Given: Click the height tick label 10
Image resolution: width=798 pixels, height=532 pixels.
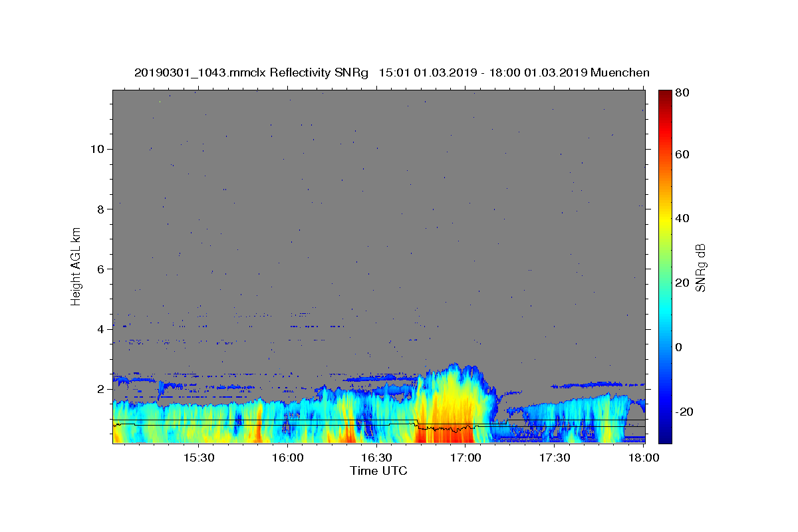Looking at the screenshot, I should click(96, 149).
